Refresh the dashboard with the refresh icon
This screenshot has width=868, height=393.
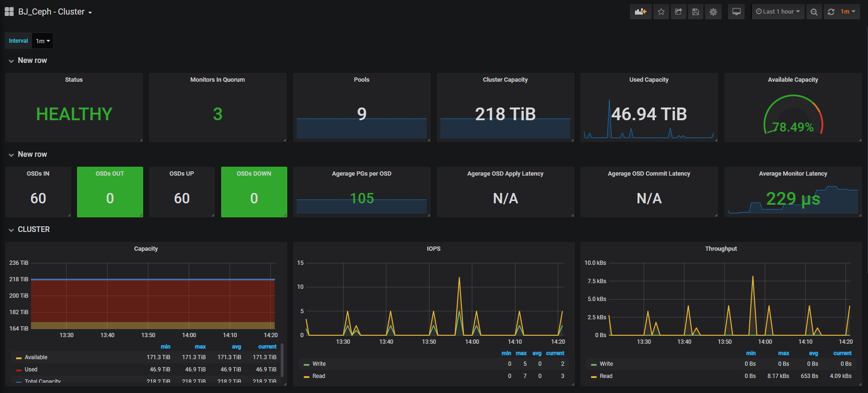point(831,12)
